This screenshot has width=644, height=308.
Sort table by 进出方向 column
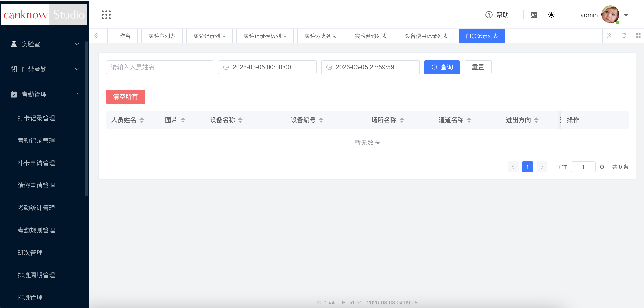pyautogui.click(x=536, y=120)
